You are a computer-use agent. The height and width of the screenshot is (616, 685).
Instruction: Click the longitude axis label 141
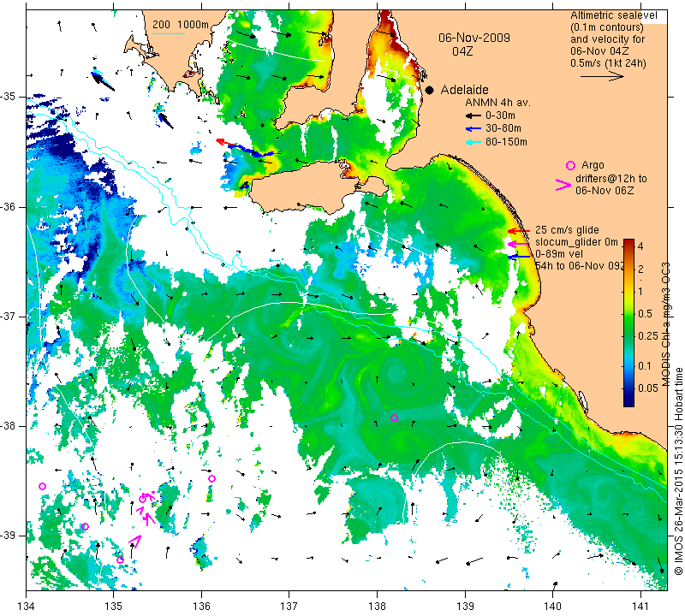click(x=640, y=607)
